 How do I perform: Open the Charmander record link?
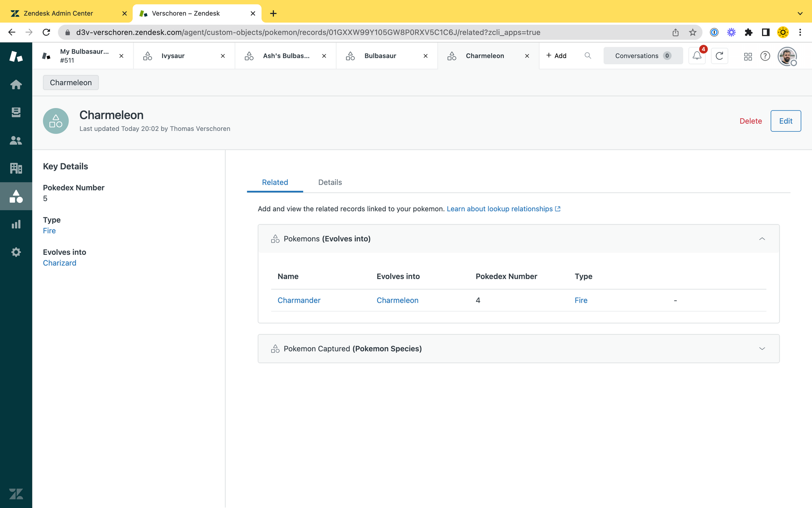tap(299, 300)
